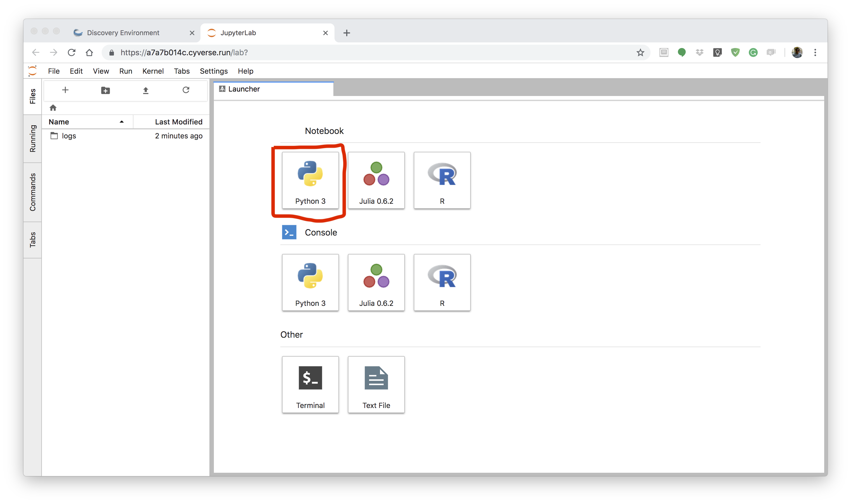Screen dimensions: 851x504
Task: Go to the home directory icon
Action: click(x=53, y=108)
